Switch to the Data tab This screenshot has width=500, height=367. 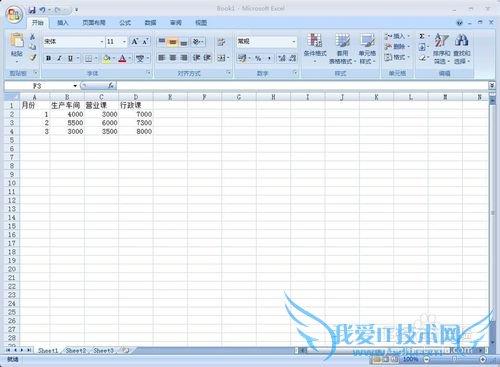(x=150, y=23)
